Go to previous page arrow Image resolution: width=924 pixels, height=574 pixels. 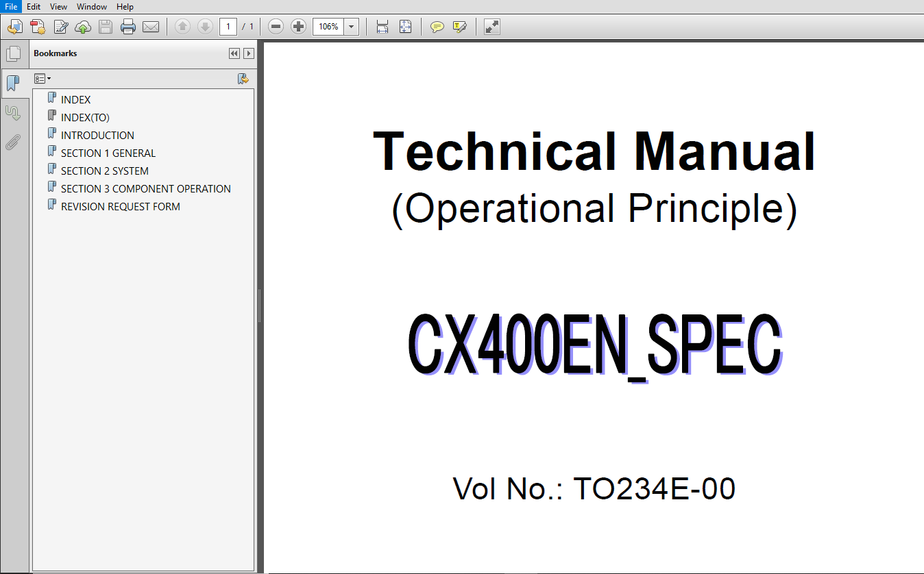coord(182,27)
